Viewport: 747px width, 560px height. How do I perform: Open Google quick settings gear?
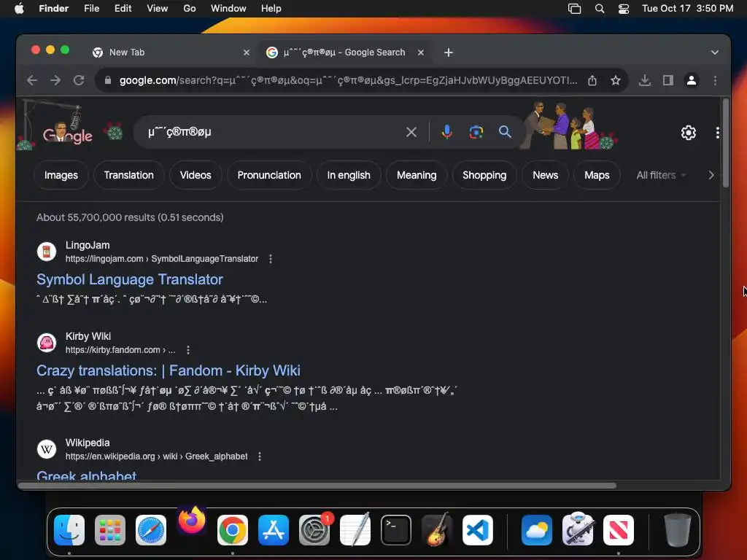[x=688, y=133]
